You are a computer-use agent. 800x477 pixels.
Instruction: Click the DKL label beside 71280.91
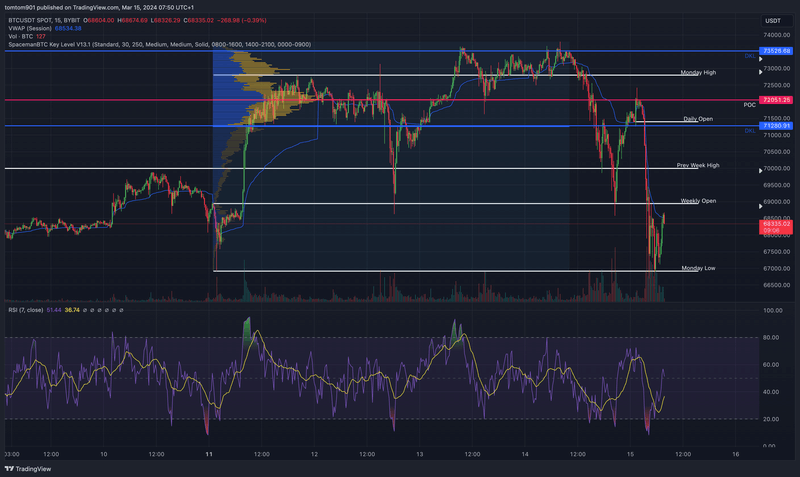coord(749,131)
